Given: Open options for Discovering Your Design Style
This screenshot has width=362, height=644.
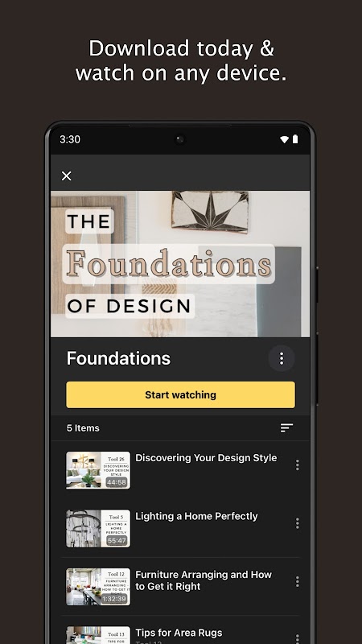Looking at the screenshot, I should (x=297, y=465).
